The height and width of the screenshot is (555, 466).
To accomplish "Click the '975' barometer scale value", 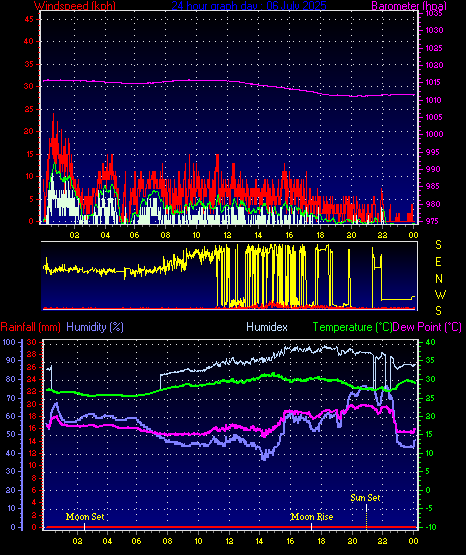I will (433, 221).
